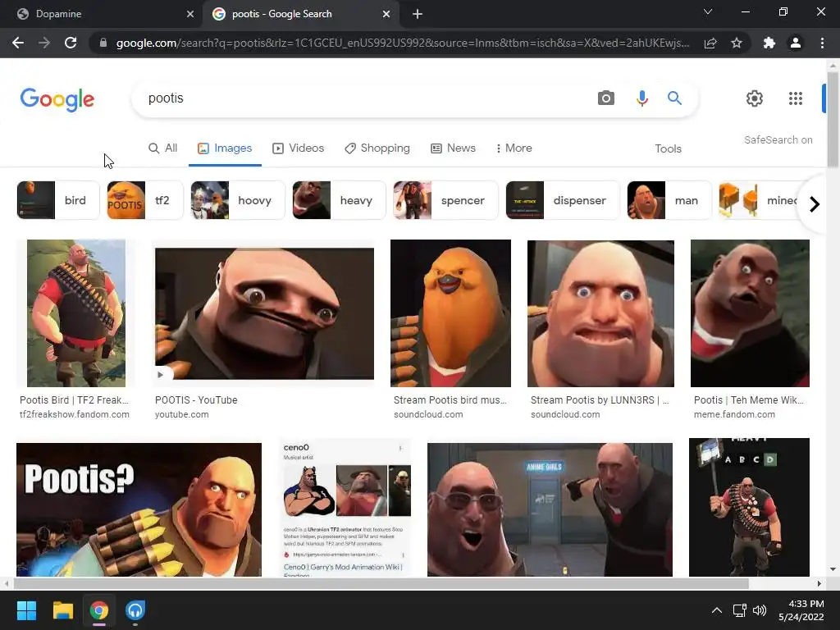Viewport: 840px width, 630px height.
Task: Open search by image camera icon
Action: pyautogui.click(x=606, y=98)
